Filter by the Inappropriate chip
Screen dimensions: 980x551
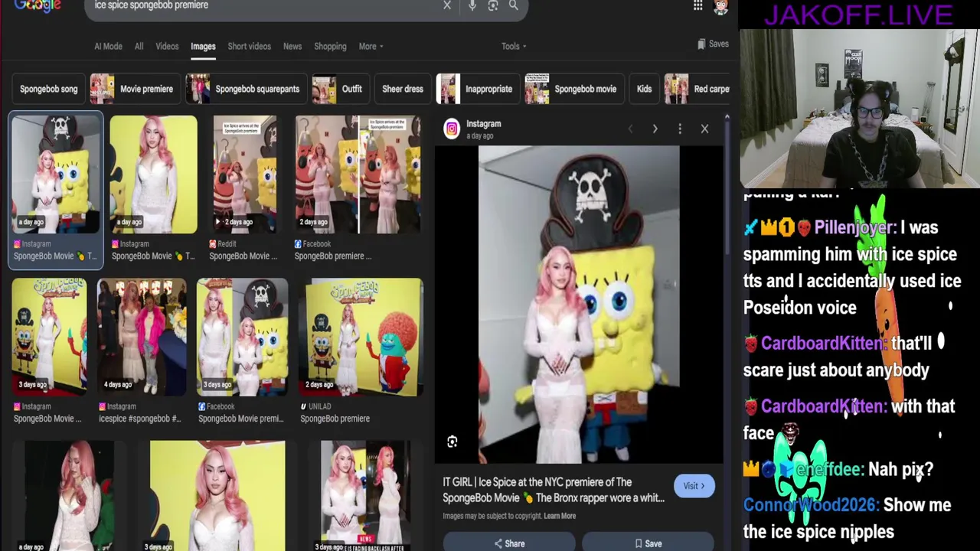point(477,89)
